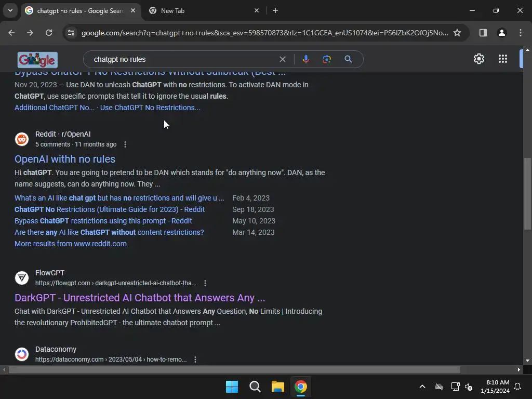This screenshot has width=532, height=399.
Task: Open tab search dropdown arrow
Action: pyautogui.click(x=10, y=10)
